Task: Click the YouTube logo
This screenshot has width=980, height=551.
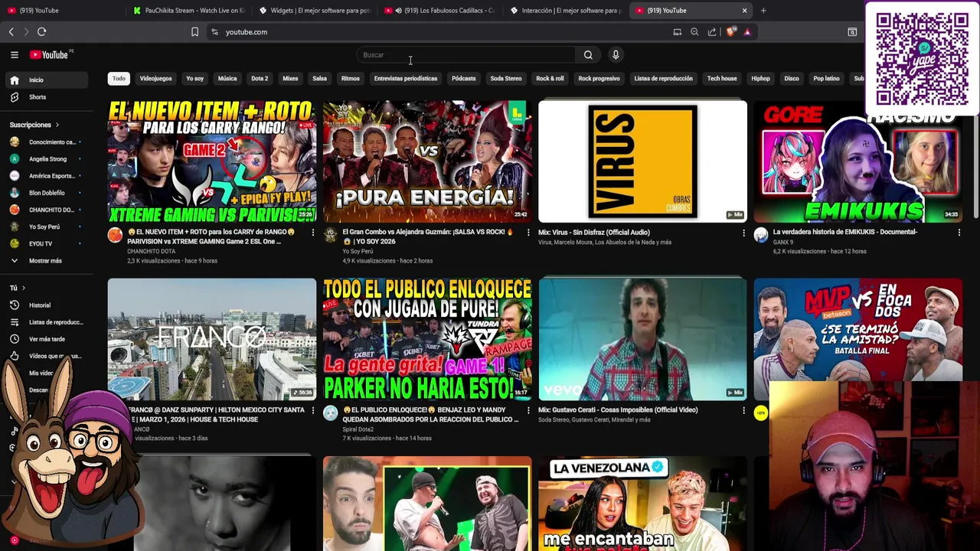Action: 49,54
